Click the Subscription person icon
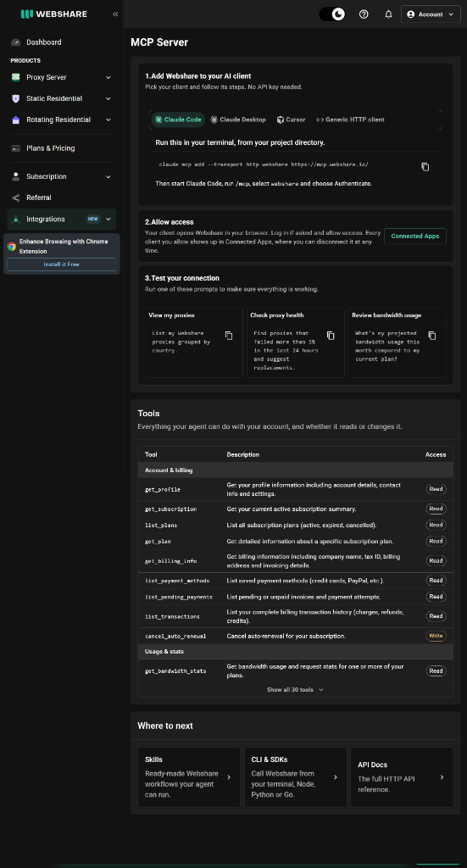Screen dimensions: 467x868 click(15, 176)
